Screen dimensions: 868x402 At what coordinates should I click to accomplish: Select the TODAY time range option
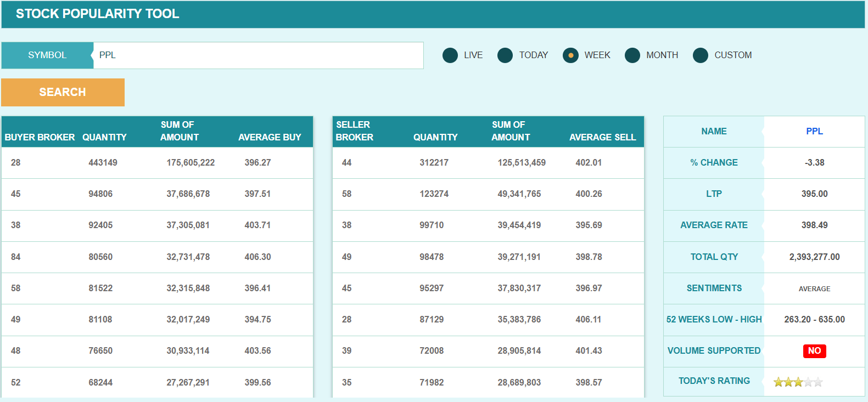(x=505, y=55)
